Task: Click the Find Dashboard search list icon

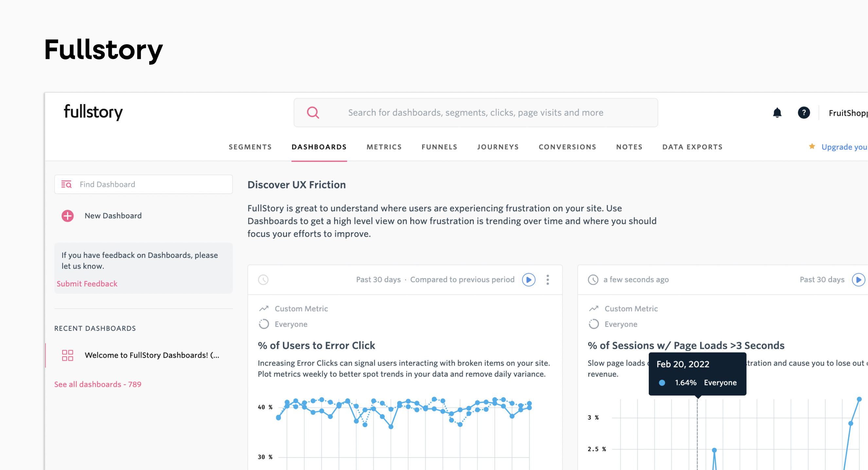Action: click(x=67, y=184)
